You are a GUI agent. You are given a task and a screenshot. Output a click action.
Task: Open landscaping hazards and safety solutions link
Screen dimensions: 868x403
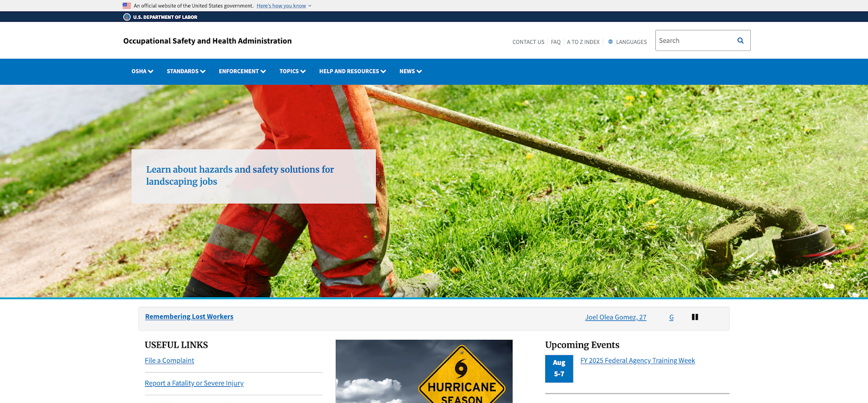(240, 175)
